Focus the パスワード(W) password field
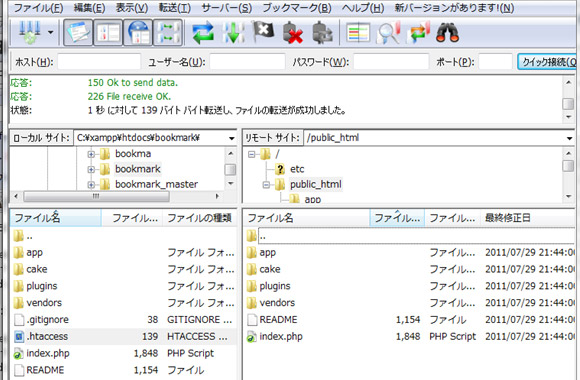580x380 pixels. pos(391,61)
